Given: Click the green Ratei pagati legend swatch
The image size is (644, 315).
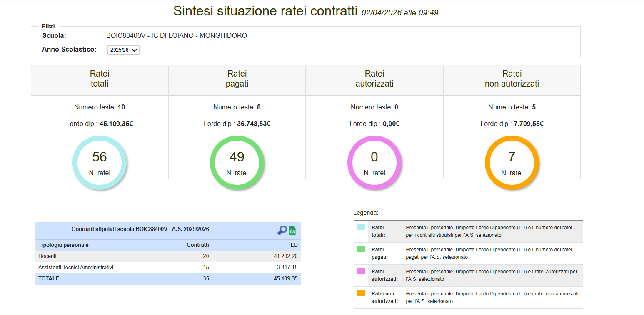Looking at the screenshot, I should coord(361,249).
